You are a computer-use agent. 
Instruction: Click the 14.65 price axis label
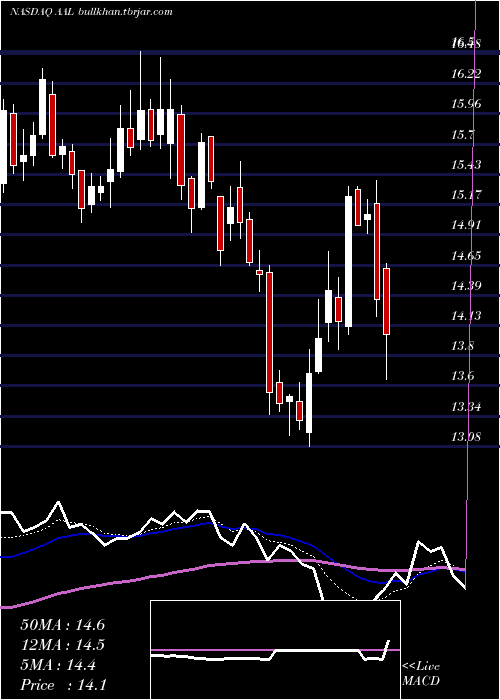pyautogui.click(x=466, y=256)
